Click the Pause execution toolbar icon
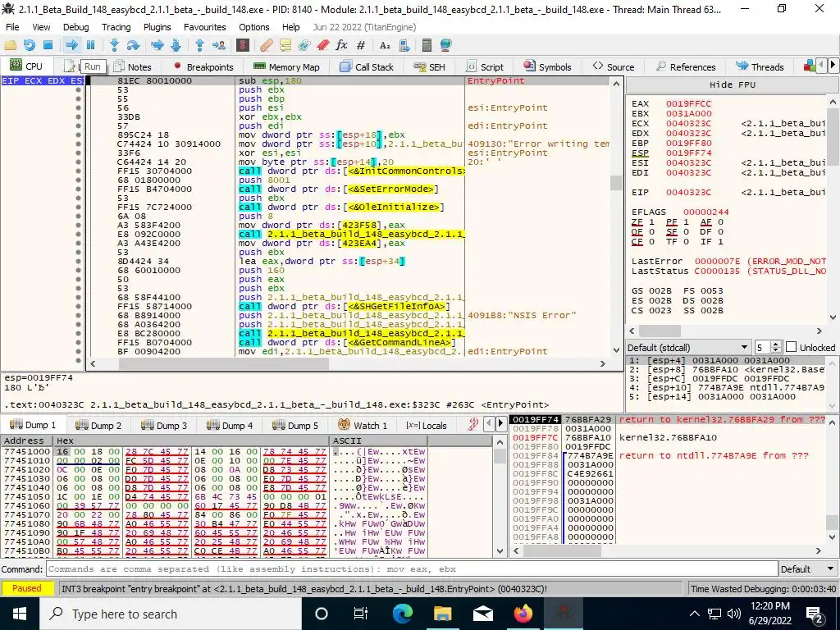The image size is (840, 630). pos(90,46)
